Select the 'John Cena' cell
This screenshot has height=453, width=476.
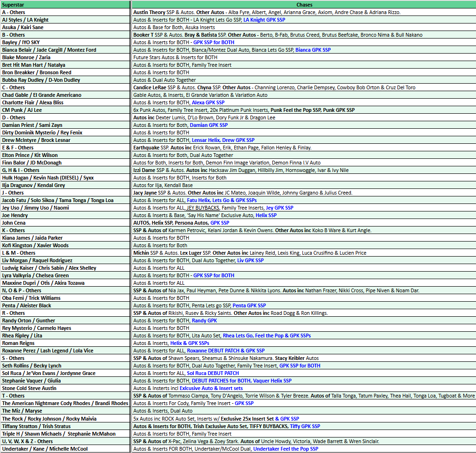[x=65, y=223]
